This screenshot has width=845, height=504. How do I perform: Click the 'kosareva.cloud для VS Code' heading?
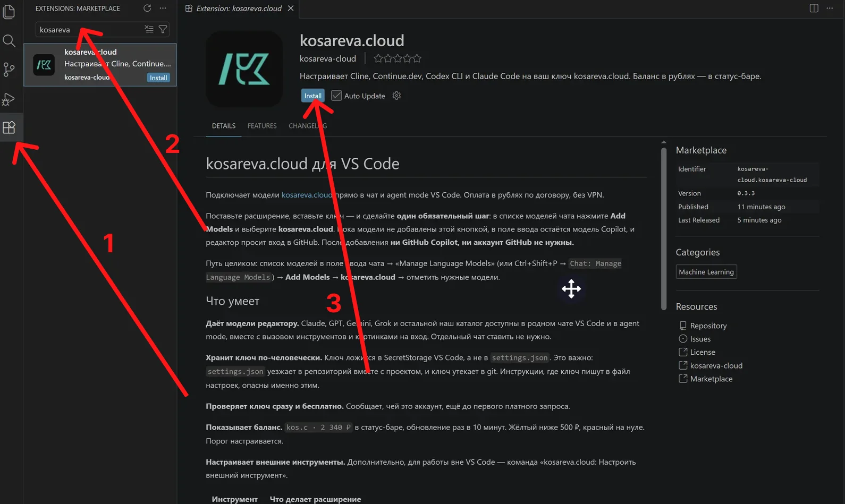tap(302, 164)
